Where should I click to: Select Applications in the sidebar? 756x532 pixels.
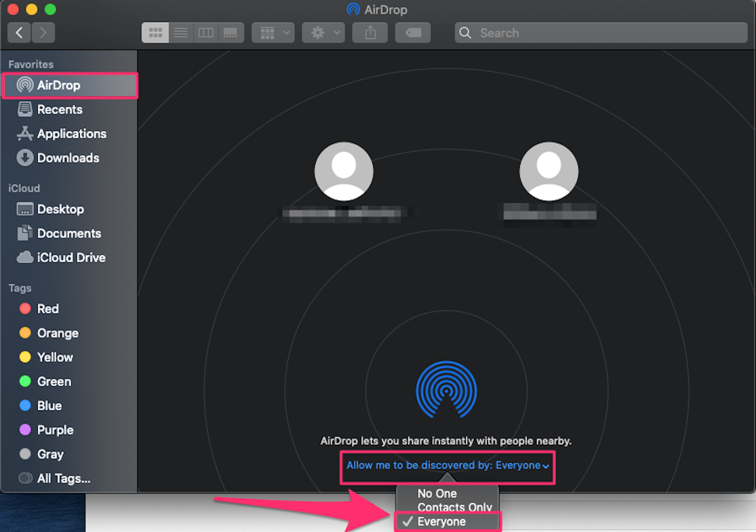71,134
